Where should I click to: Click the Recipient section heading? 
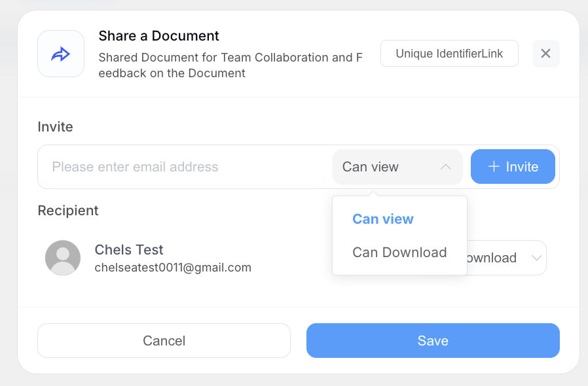tap(68, 210)
